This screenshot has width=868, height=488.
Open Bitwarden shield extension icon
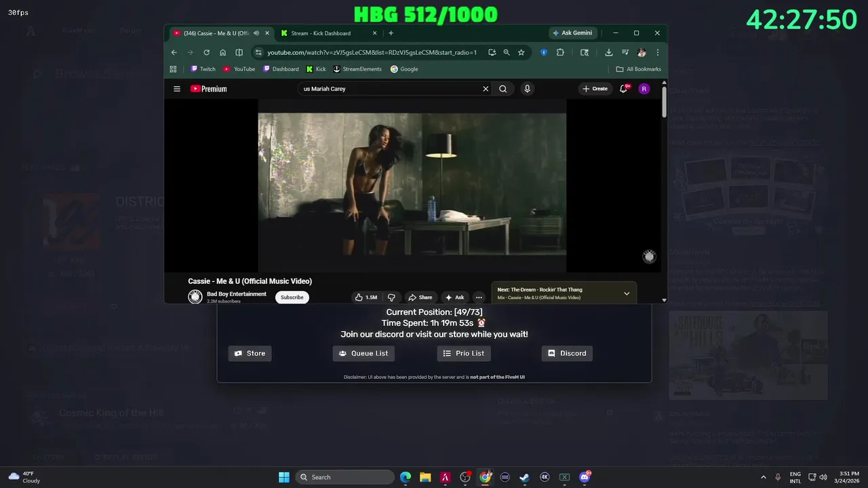click(x=544, y=52)
